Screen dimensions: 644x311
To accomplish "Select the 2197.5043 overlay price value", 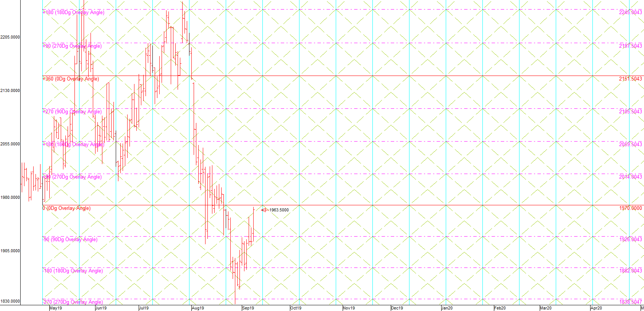I will tap(631, 46).
